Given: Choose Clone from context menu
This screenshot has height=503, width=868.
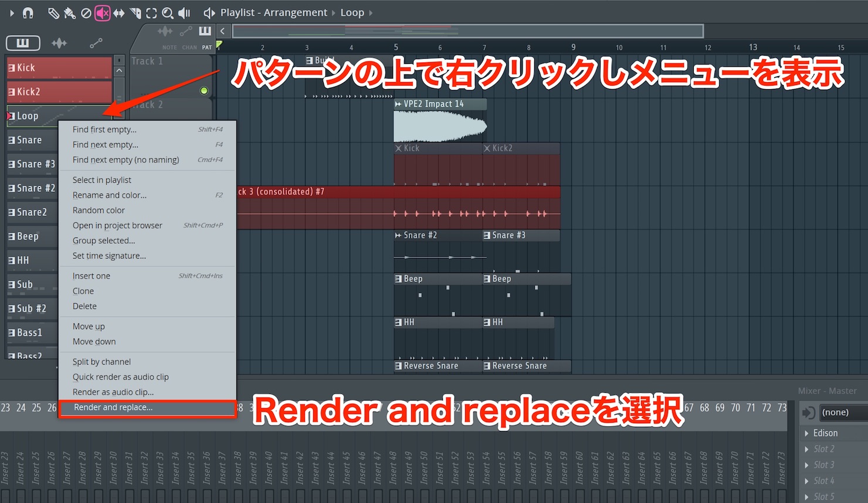Looking at the screenshot, I should [147, 291].
